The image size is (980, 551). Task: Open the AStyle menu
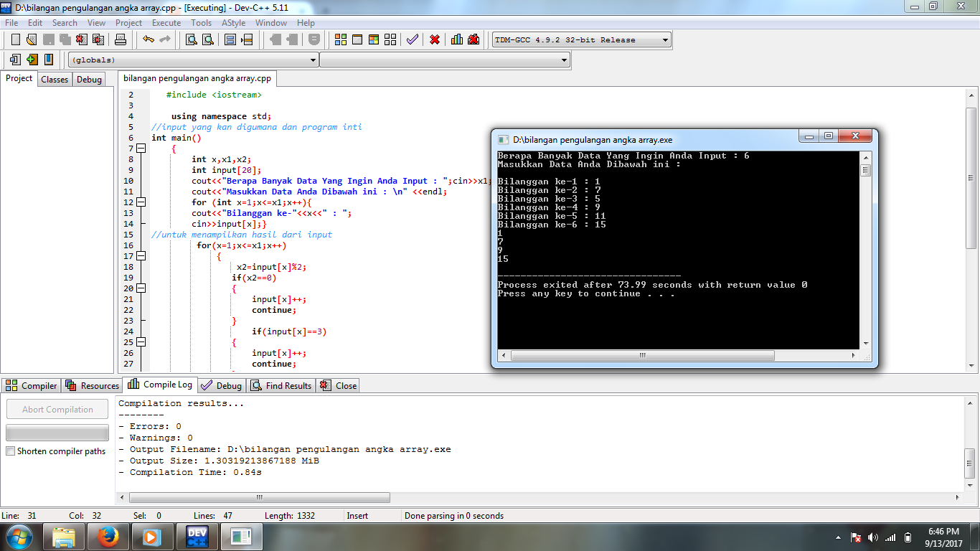pyautogui.click(x=233, y=23)
